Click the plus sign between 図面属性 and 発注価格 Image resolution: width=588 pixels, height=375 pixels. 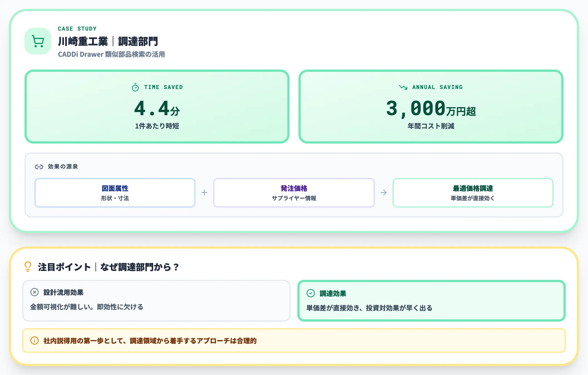point(204,192)
